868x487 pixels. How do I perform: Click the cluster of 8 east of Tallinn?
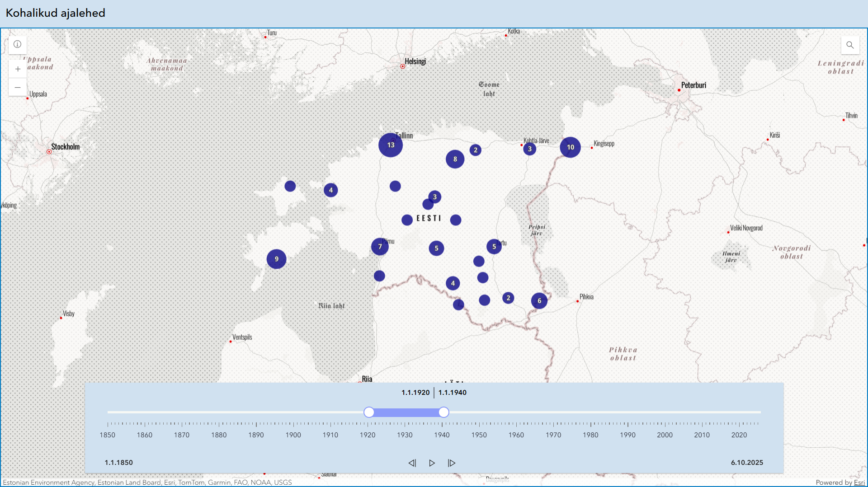(455, 159)
